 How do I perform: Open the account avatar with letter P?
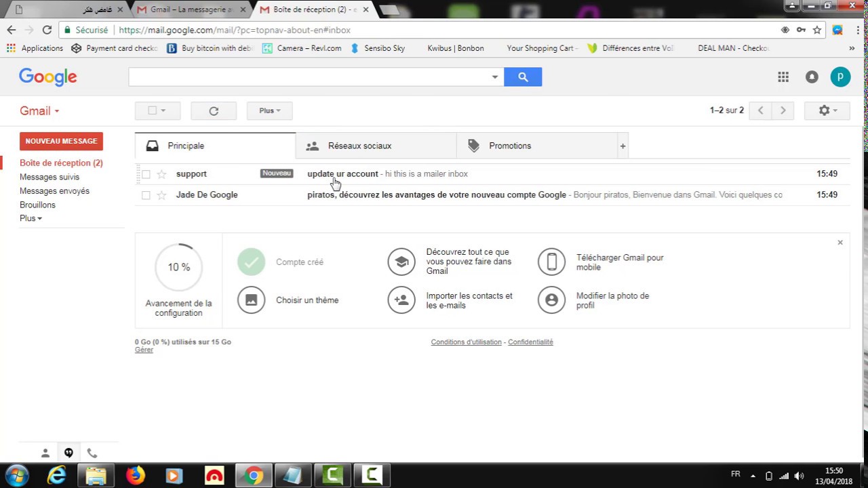pyautogui.click(x=840, y=77)
